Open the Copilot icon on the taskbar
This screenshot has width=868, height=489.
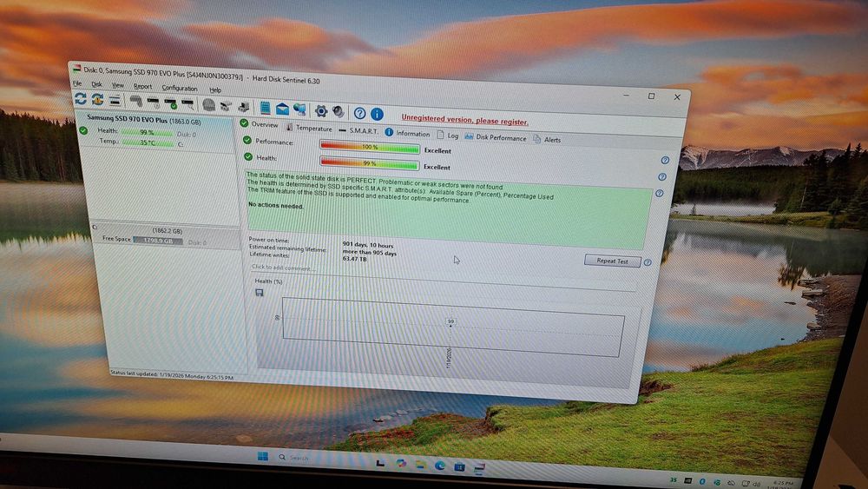click(401, 463)
